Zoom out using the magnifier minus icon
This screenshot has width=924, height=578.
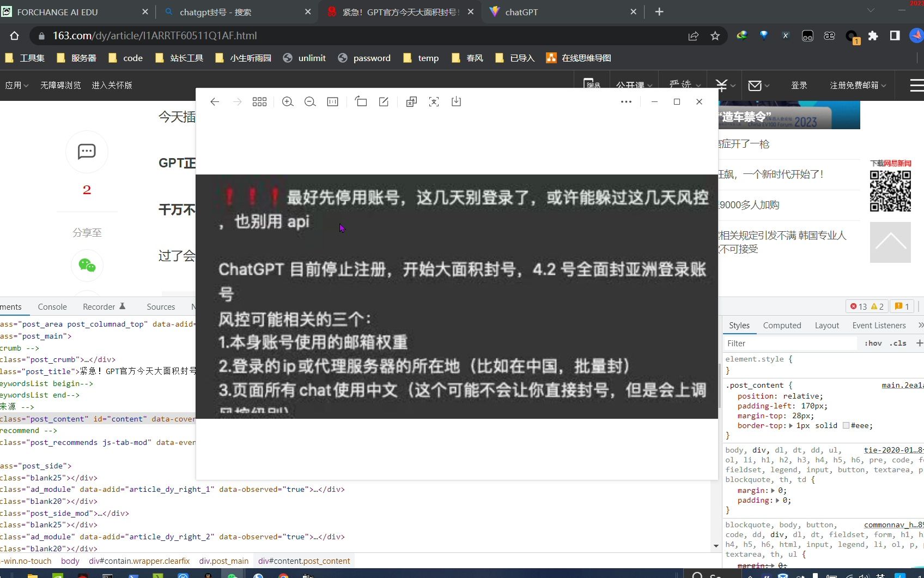[309, 101]
